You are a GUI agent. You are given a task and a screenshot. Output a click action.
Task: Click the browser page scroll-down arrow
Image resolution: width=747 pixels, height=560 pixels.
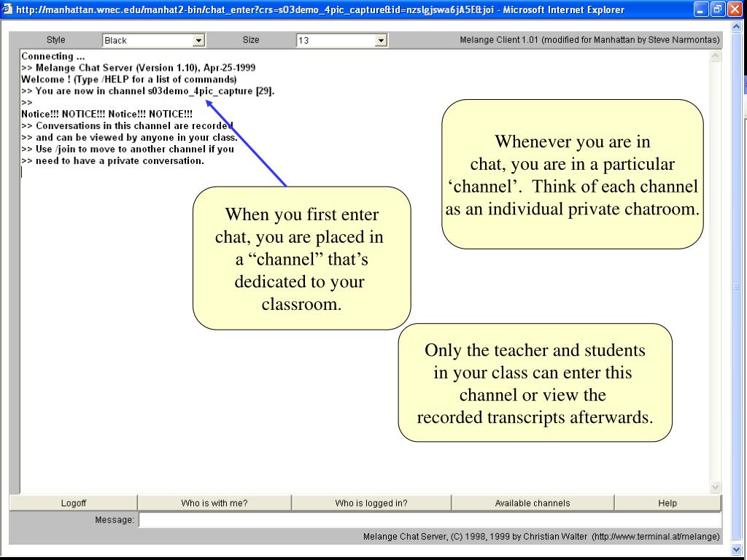point(737,548)
